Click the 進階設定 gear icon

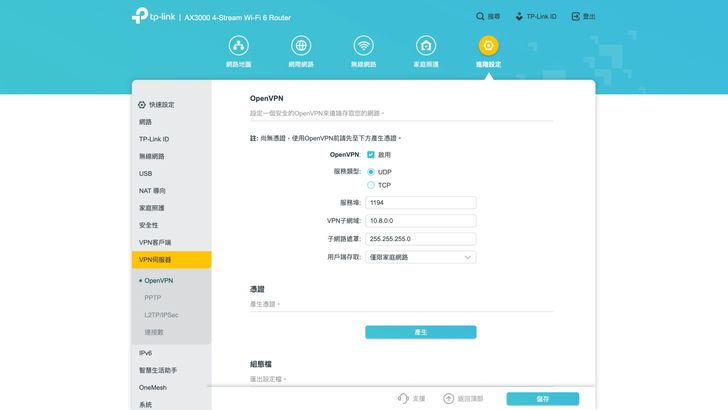pos(488,46)
